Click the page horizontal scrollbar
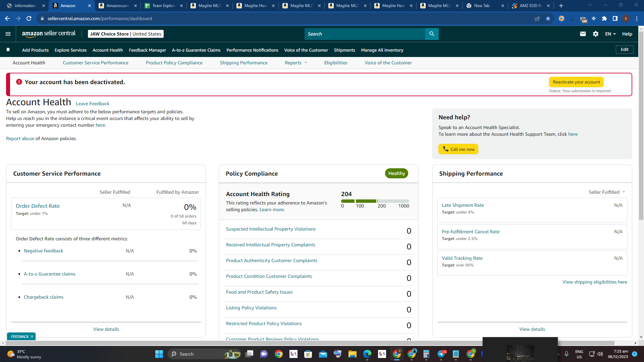This screenshot has width=644, height=362. click(x=309, y=343)
